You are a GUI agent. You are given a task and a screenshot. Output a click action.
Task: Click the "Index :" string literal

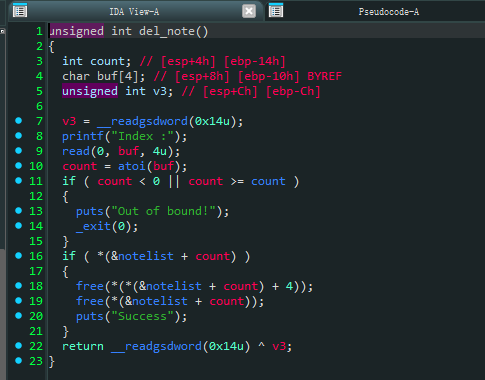click(142, 136)
